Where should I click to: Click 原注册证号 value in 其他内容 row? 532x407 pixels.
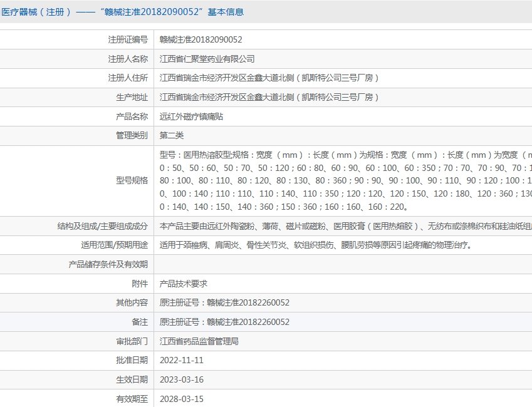click(x=224, y=302)
